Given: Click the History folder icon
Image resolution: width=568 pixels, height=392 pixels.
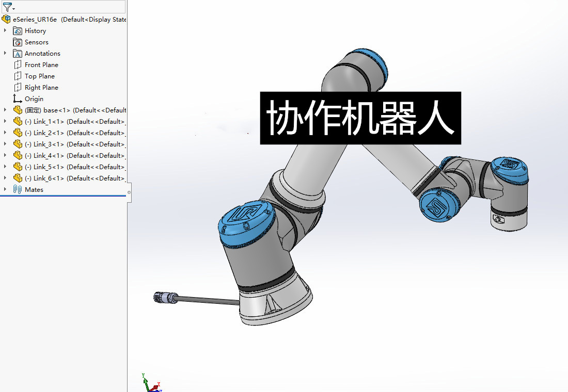Looking at the screenshot, I should point(18,31).
